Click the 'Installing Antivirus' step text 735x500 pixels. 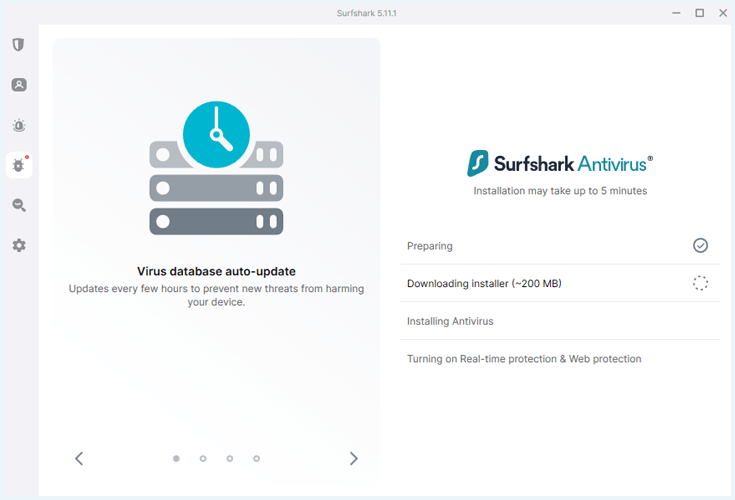(x=450, y=321)
